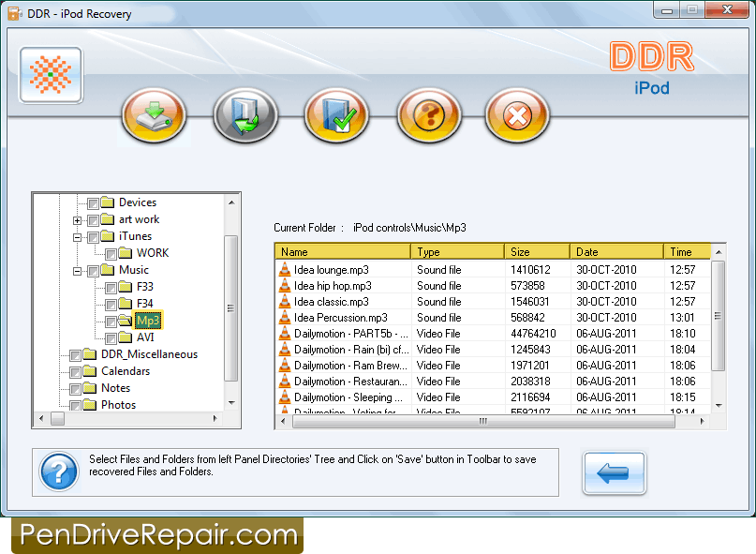Select the F33 folder label
Image resolution: width=756 pixels, height=554 pixels.
click(x=144, y=287)
